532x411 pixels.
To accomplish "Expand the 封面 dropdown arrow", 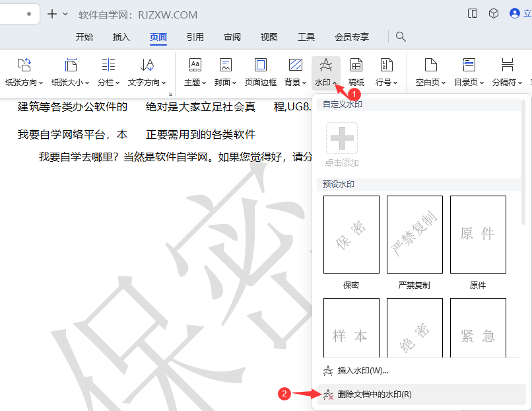I will click(x=234, y=83).
